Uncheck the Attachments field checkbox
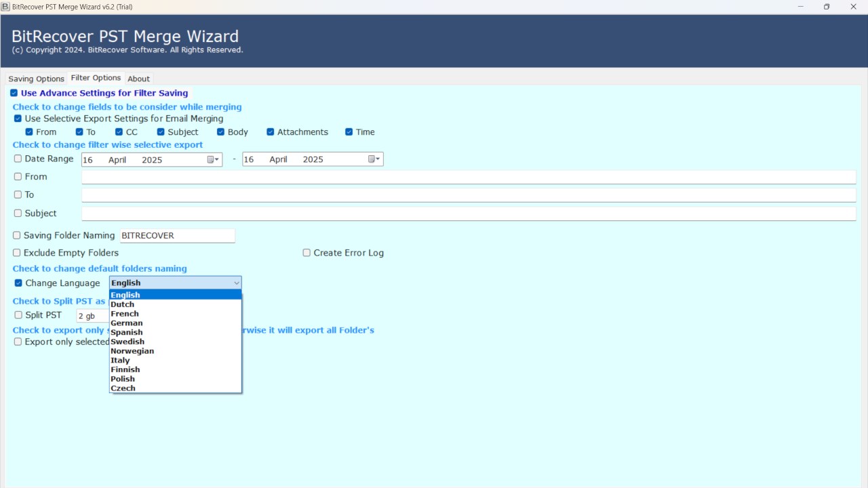868x488 pixels. (x=270, y=132)
